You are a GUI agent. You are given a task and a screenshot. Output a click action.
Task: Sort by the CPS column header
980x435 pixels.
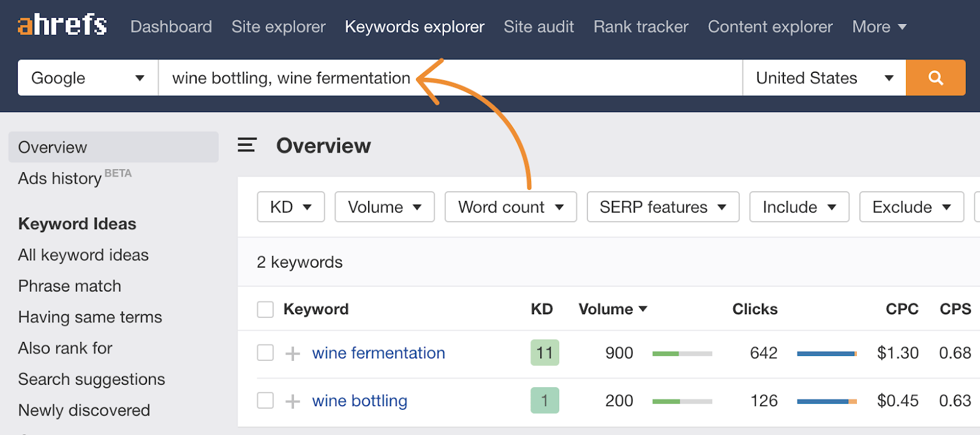click(x=956, y=309)
